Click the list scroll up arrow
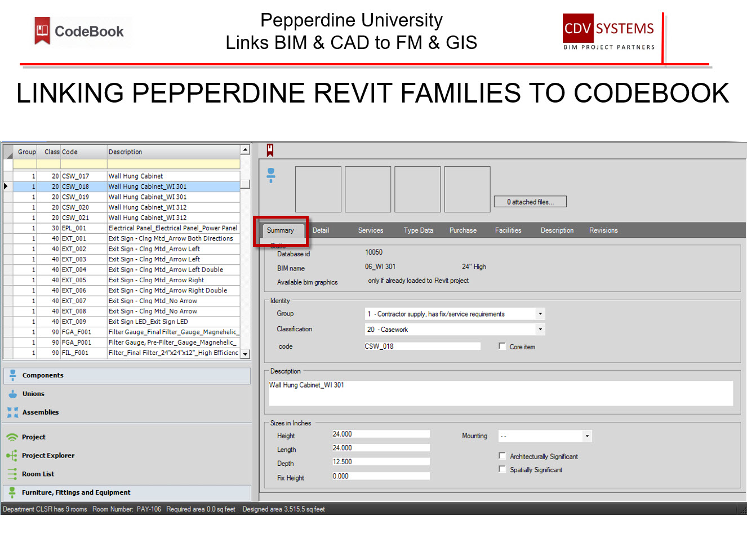The height and width of the screenshot is (560, 747). point(245,150)
